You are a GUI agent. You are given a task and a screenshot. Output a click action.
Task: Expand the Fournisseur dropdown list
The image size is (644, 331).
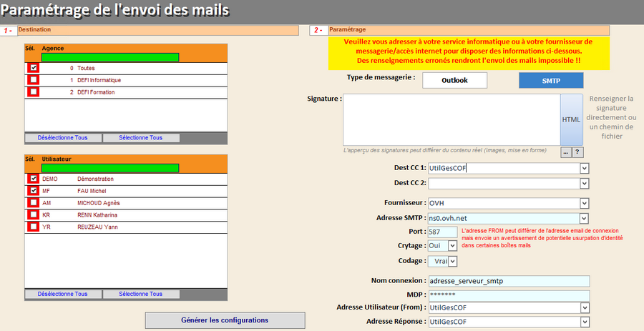585,203
